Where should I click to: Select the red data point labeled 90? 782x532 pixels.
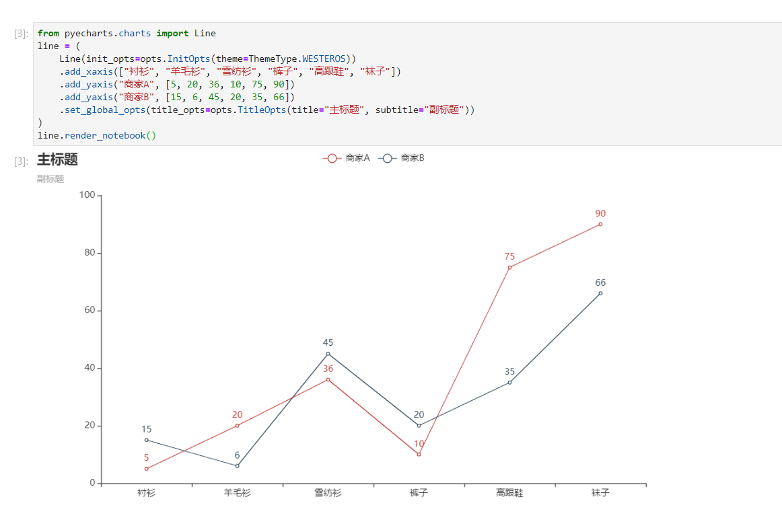600,223
